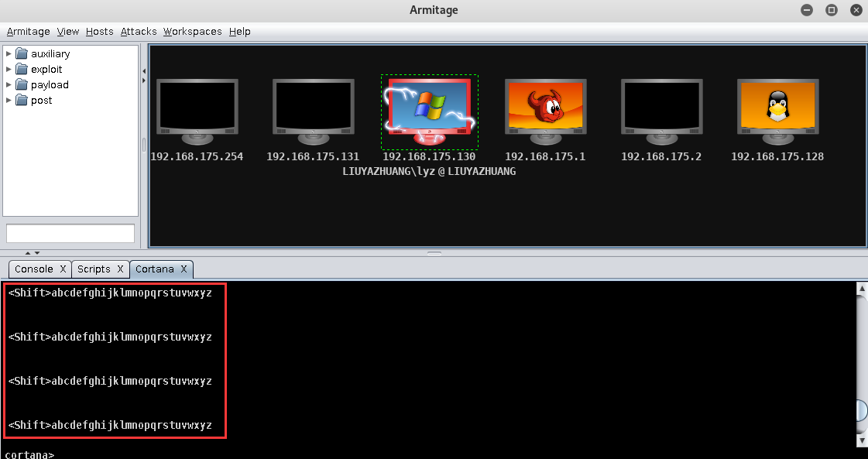
Task: Select the FreeBSD host 192.168.175.1
Action: pyautogui.click(x=545, y=111)
